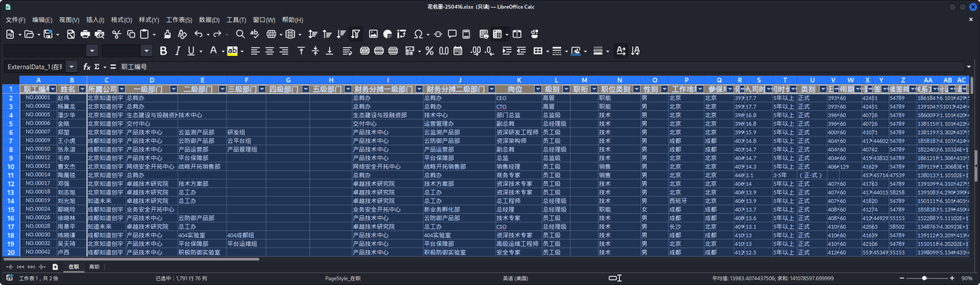Save the document with the Save icon
The width and height of the screenshot is (980, 285).
pyautogui.click(x=47, y=34)
